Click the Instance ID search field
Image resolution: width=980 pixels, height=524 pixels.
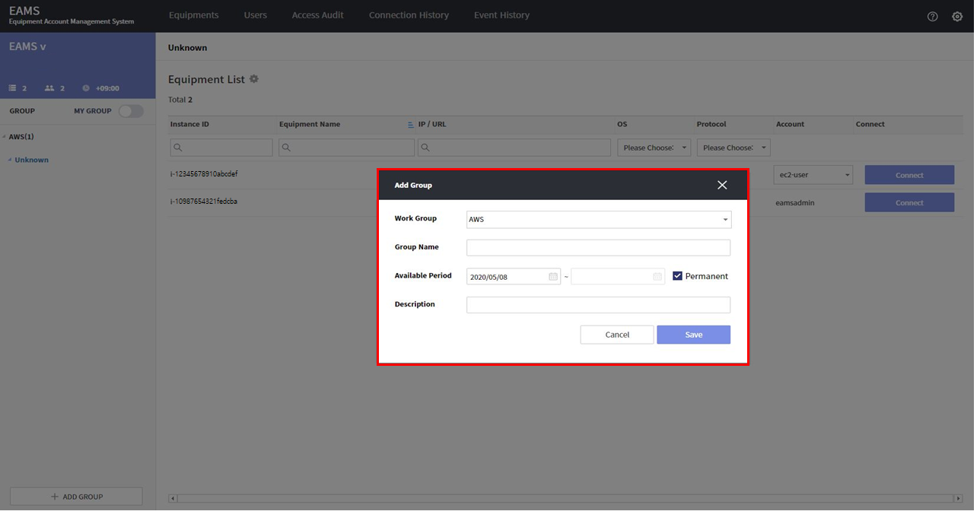click(221, 148)
